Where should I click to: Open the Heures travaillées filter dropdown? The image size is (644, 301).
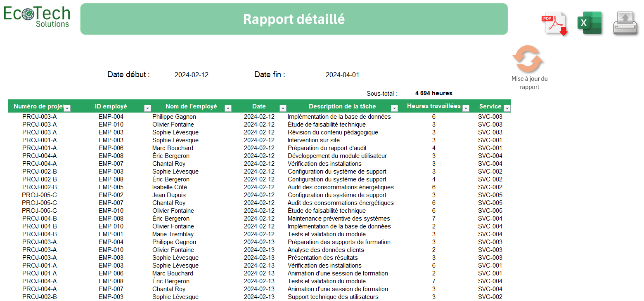pyautogui.click(x=466, y=108)
